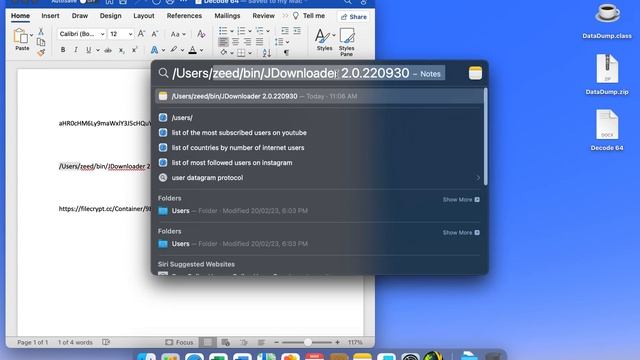Toggle show paragraph marks (pilcrow)
The width and height of the screenshot is (640, 360).
pos(286,53)
